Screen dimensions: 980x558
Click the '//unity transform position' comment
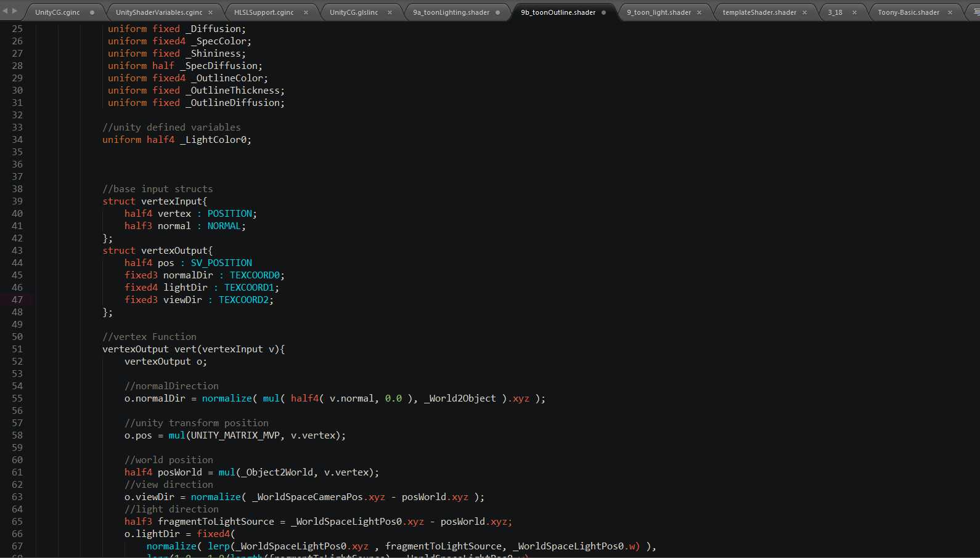coord(197,423)
